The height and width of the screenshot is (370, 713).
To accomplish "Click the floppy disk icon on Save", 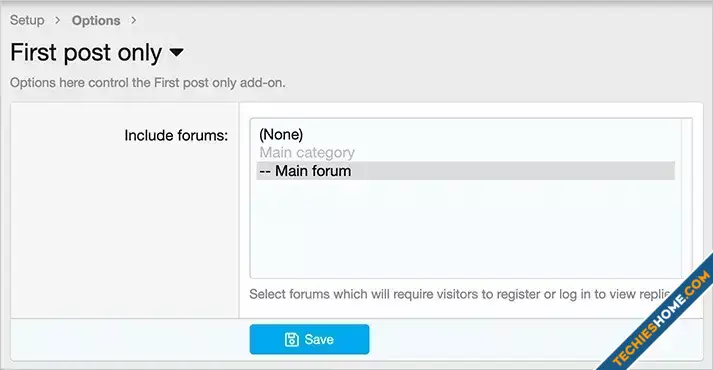I will pyautogui.click(x=291, y=340).
